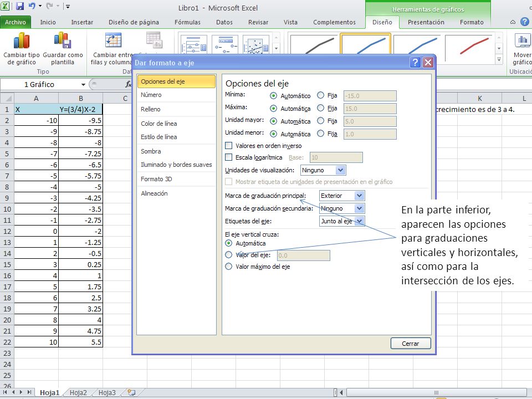Switch to the Insertar ribbon tab

click(x=82, y=22)
